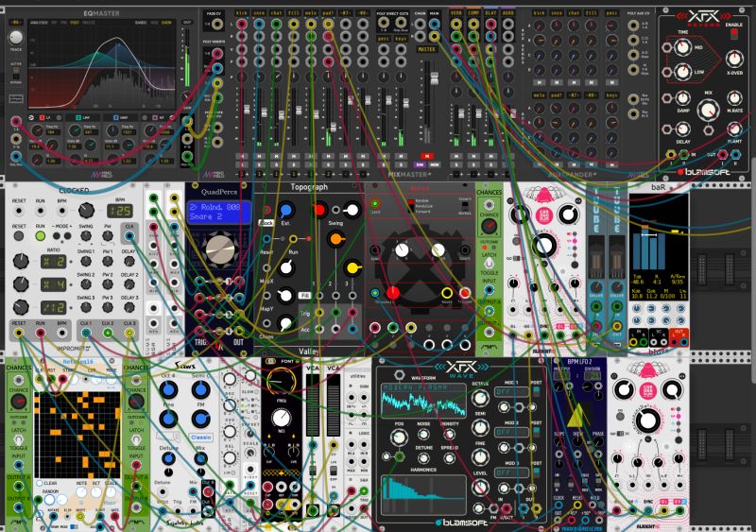Mute the kick channel in MixMaster
756x532 pixels.
(242, 156)
